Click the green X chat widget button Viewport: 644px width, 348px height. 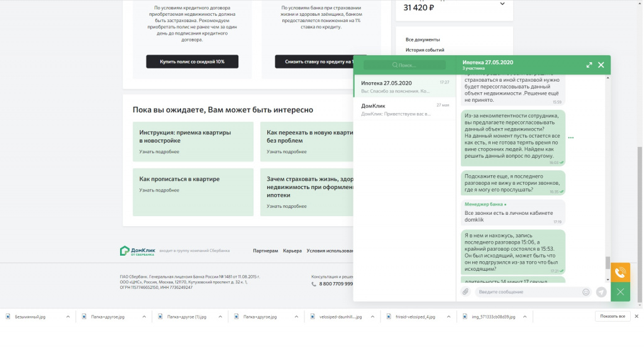click(x=620, y=291)
